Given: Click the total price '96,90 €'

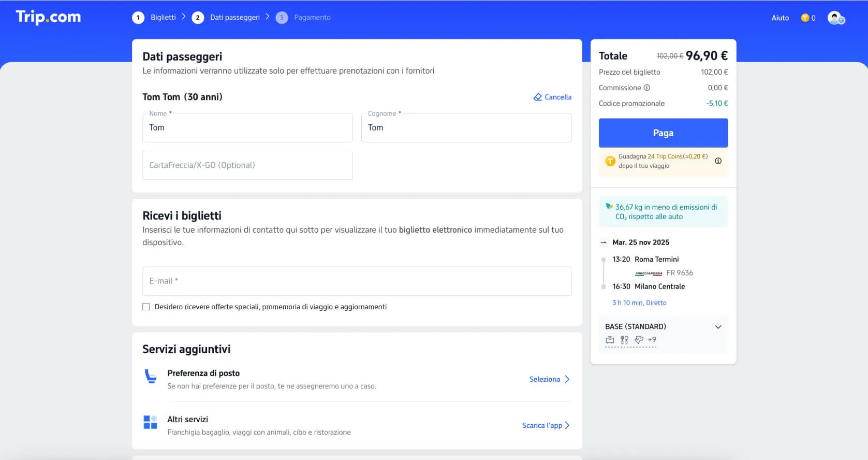Looking at the screenshot, I should point(707,55).
